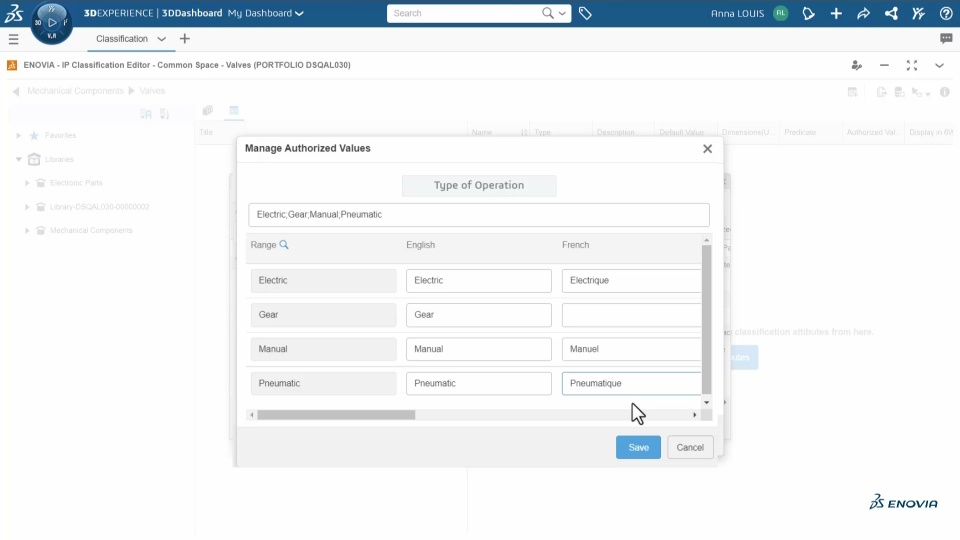Click Mechanical Components breadcrumb
Screen dimensions: 960x540
click(75, 91)
